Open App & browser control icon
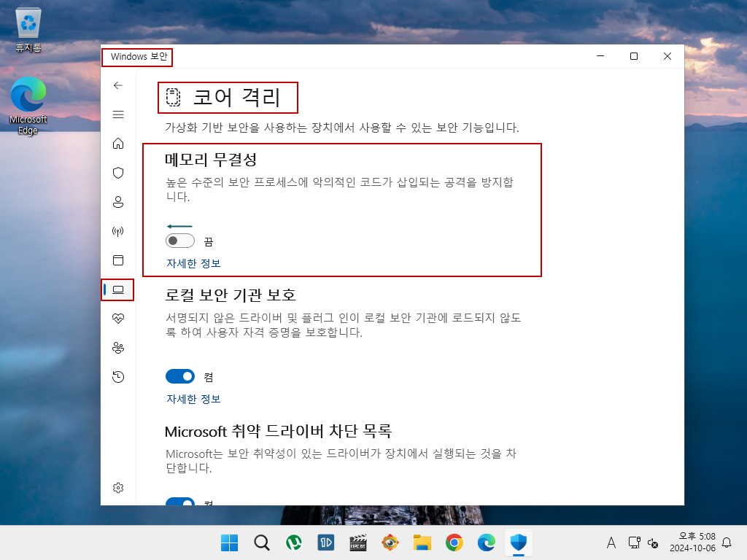Image resolution: width=747 pixels, height=560 pixels. (x=118, y=260)
